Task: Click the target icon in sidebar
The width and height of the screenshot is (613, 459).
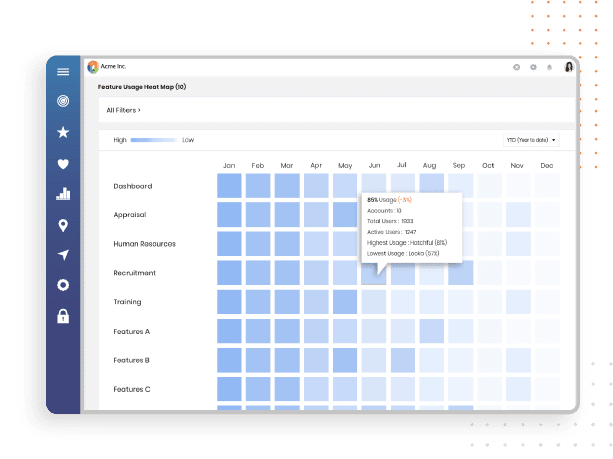Action: (x=63, y=101)
